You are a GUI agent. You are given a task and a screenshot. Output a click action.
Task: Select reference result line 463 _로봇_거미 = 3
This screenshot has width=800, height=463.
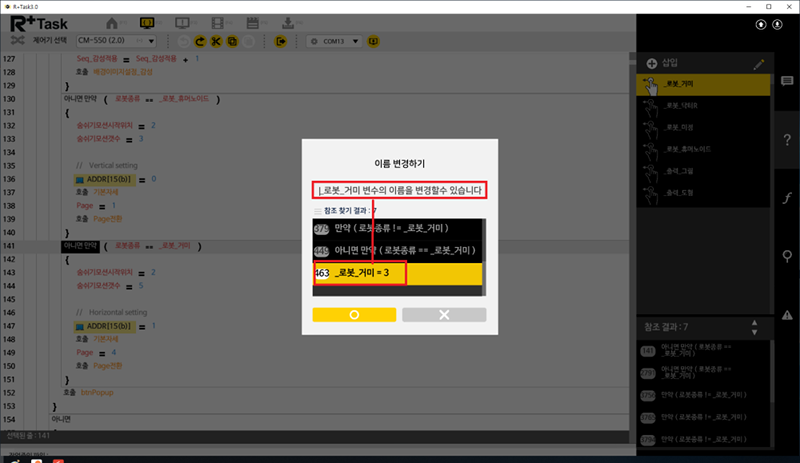click(x=398, y=273)
